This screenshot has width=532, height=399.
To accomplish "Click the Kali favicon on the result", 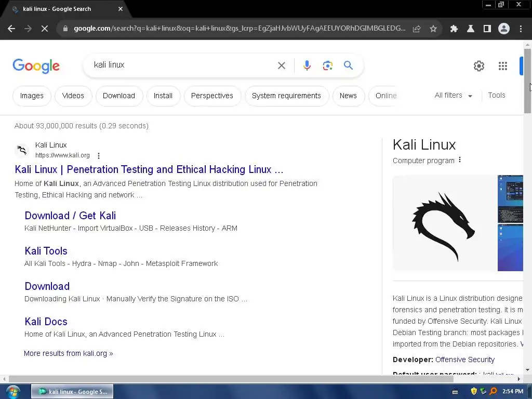I will [x=22, y=150].
